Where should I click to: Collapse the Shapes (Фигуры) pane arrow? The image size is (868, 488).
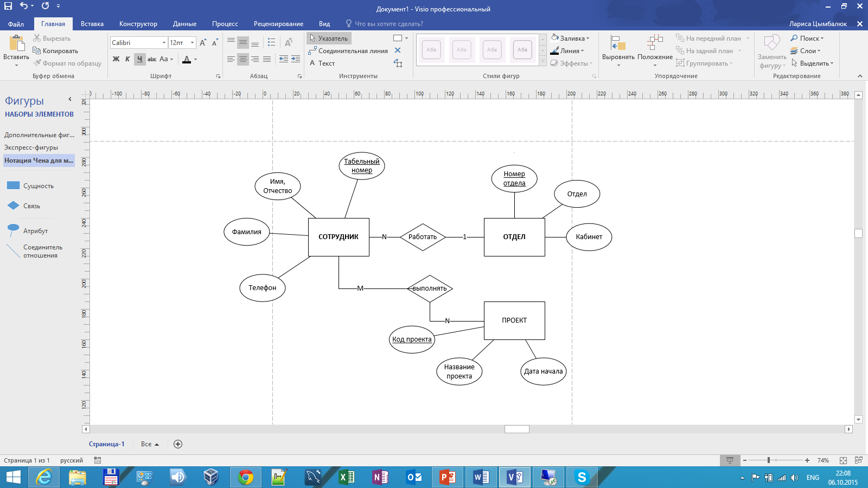70,99
